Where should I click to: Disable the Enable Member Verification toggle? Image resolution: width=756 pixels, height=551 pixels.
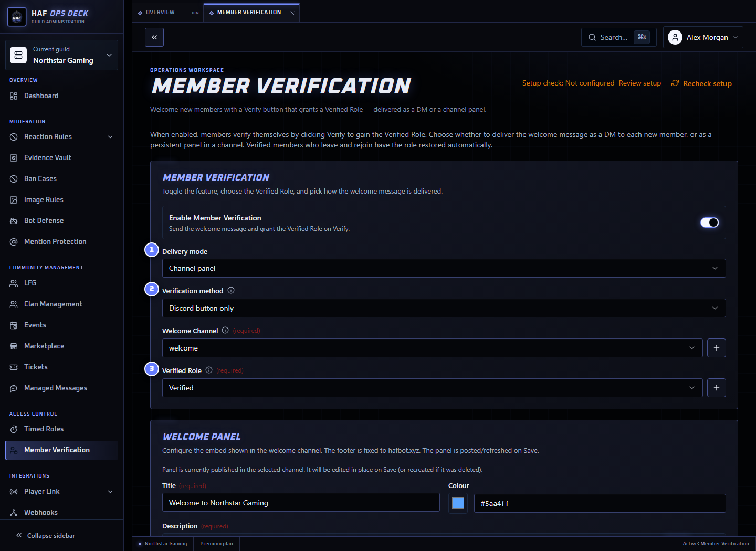point(709,222)
